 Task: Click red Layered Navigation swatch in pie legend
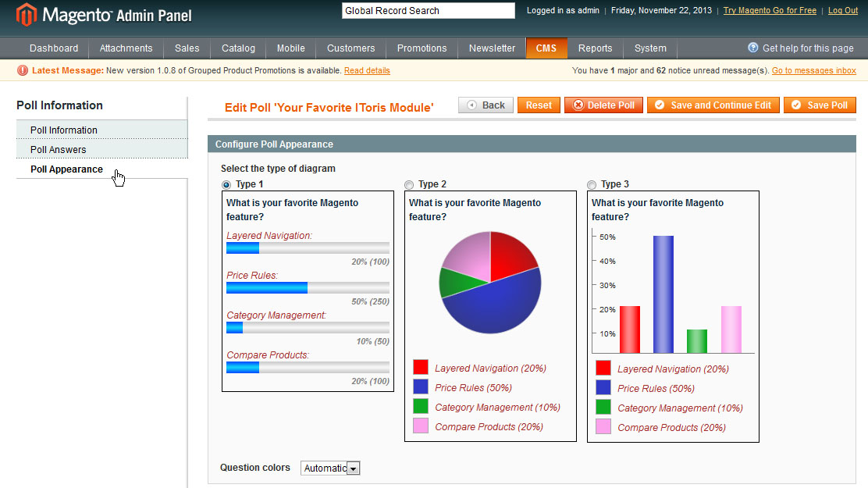click(x=421, y=367)
